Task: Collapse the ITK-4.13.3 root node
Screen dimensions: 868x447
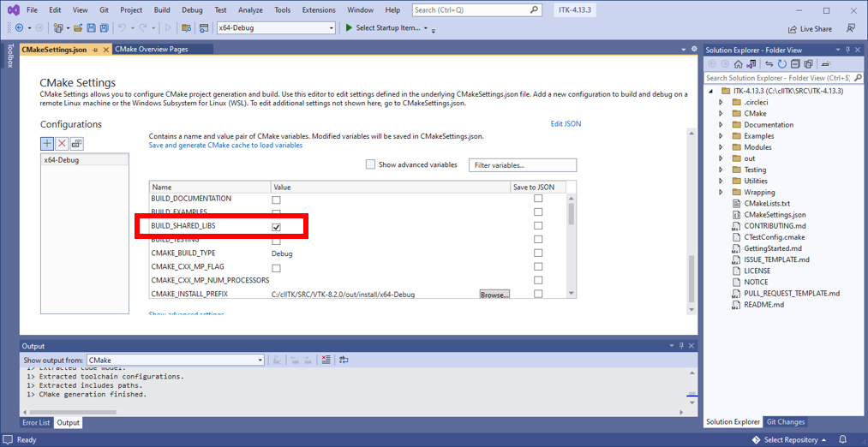Action: point(710,91)
